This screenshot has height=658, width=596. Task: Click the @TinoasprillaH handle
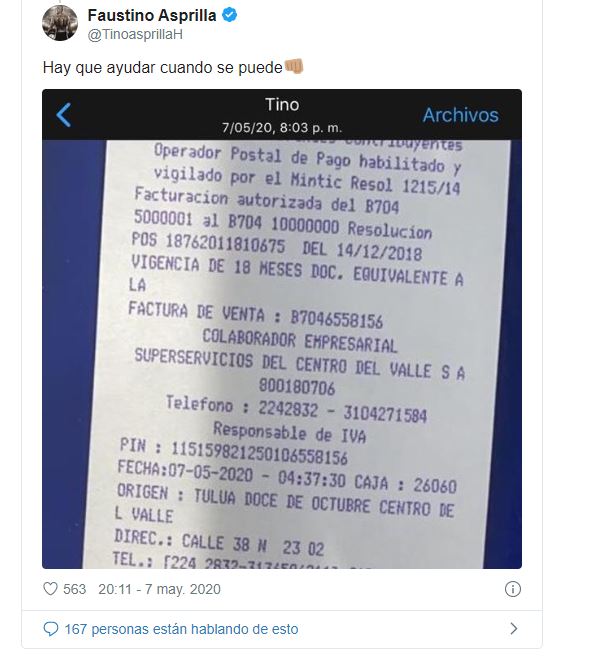point(135,34)
